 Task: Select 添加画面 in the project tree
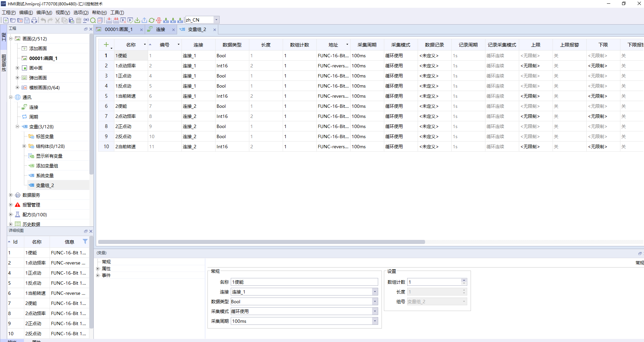click(38, 49)
